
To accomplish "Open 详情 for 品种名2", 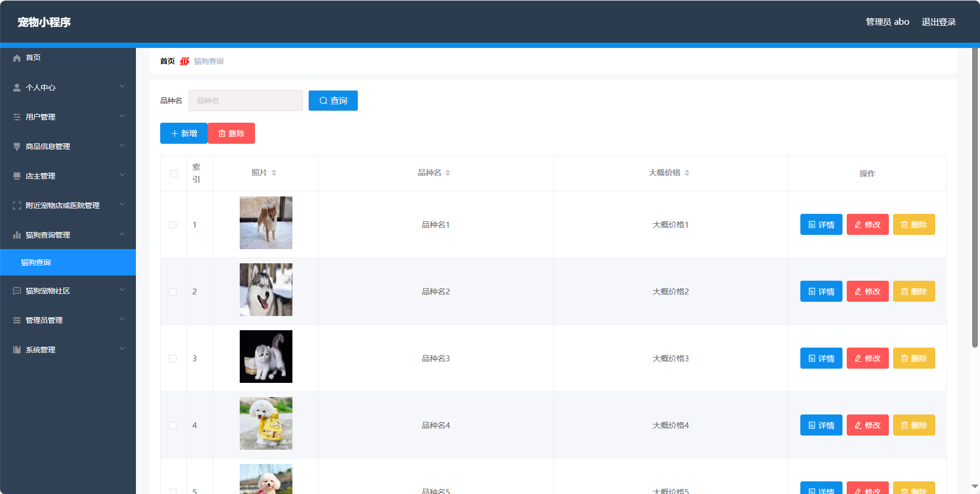I will [821, 291].
